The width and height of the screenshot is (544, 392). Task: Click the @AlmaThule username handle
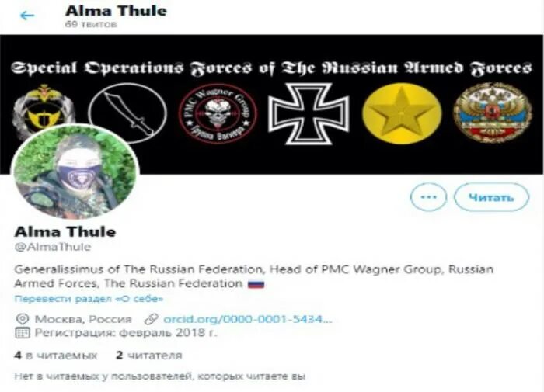(53, 247)
